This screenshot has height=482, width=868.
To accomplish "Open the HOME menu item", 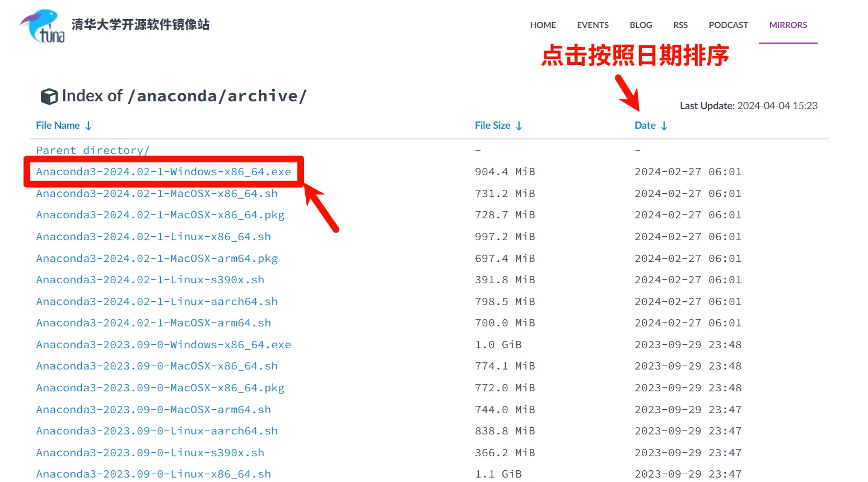I will click(543, 25).
